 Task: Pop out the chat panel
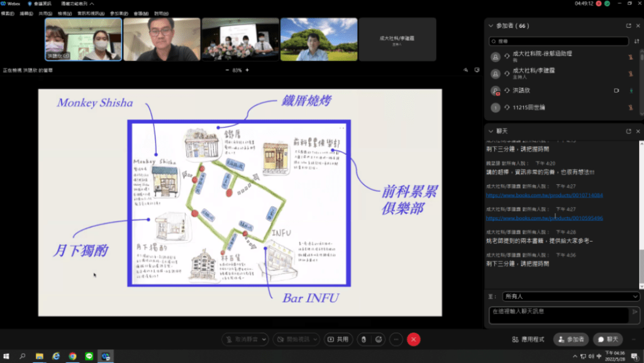[628, 131]
